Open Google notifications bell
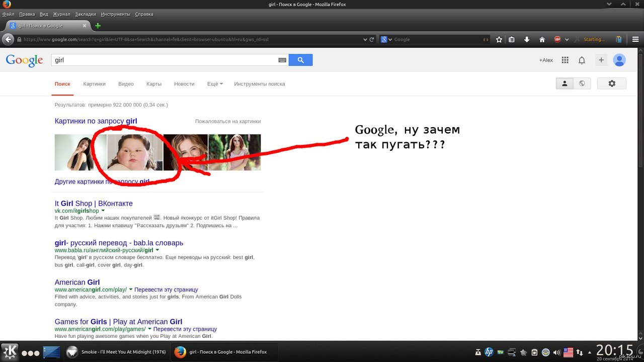The height and width of the screenshot is (362, 644). [582, 60]
